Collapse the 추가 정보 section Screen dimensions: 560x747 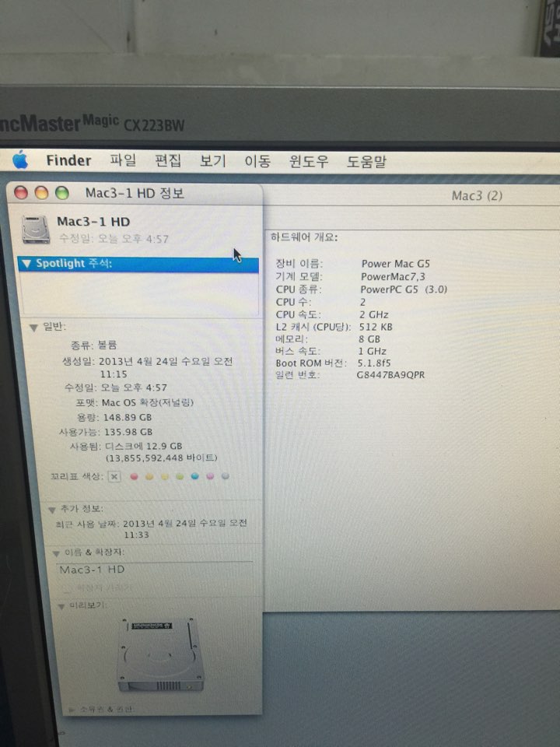pyautogui.click(x=52, y=510)
